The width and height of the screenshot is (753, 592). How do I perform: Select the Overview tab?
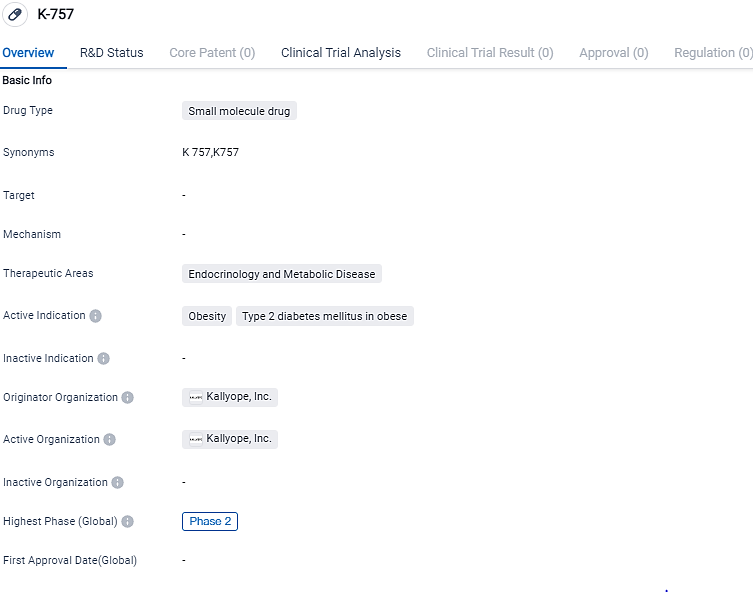tap(28, 53)
